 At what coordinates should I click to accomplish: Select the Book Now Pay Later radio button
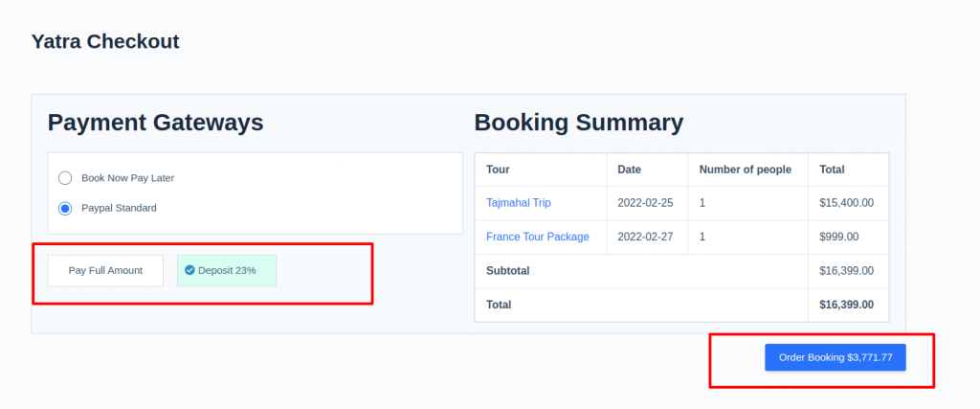pos(65,178)
